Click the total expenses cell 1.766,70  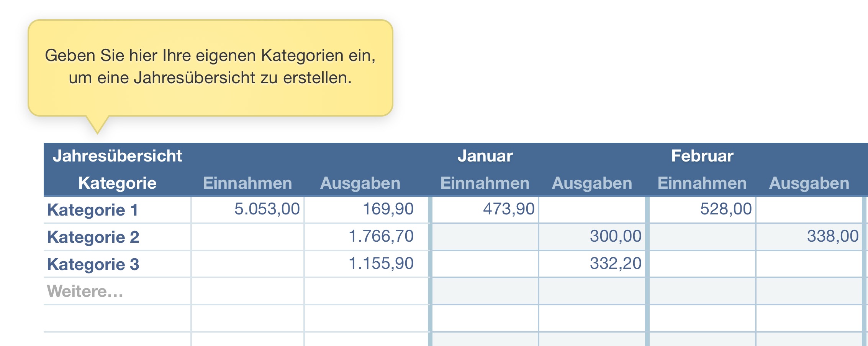[381, 236]
